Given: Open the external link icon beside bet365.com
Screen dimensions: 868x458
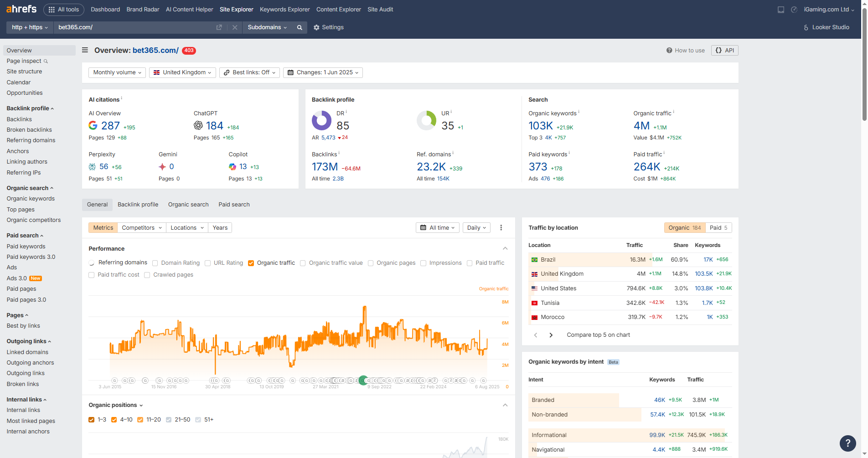Looking at the screenshot, I should coord(219,27).
